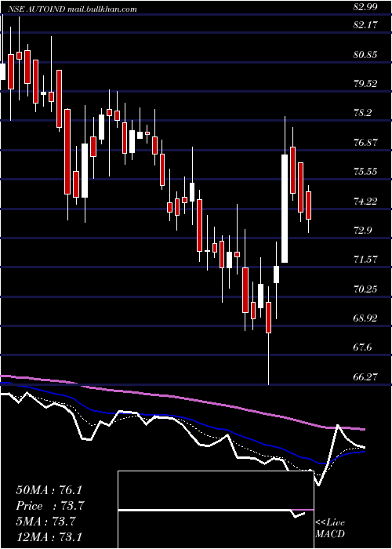Viewport: 392px width, 549px height.
Task: Click the 67.6 price axis label
Action: [363, 347]
